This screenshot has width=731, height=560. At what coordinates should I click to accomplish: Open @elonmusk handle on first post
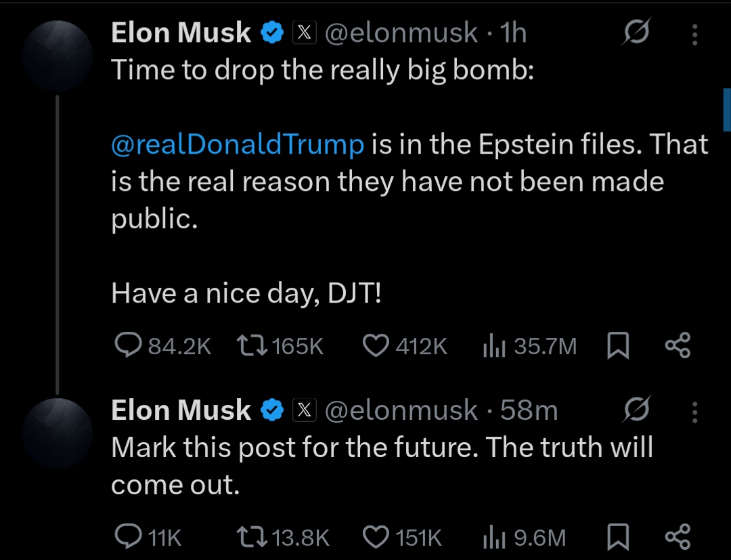click(x=401, y=33)
